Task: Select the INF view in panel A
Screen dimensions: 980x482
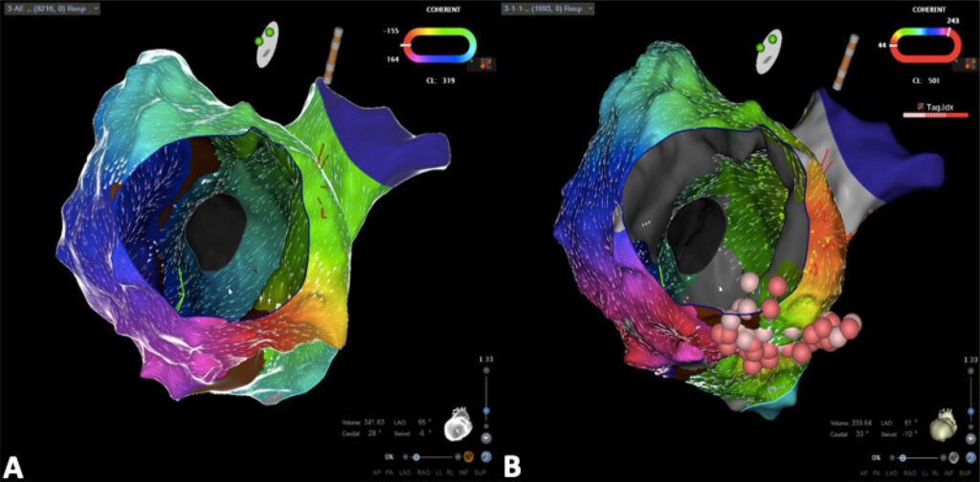Action: pyautogui.click(x=464, y=472)
